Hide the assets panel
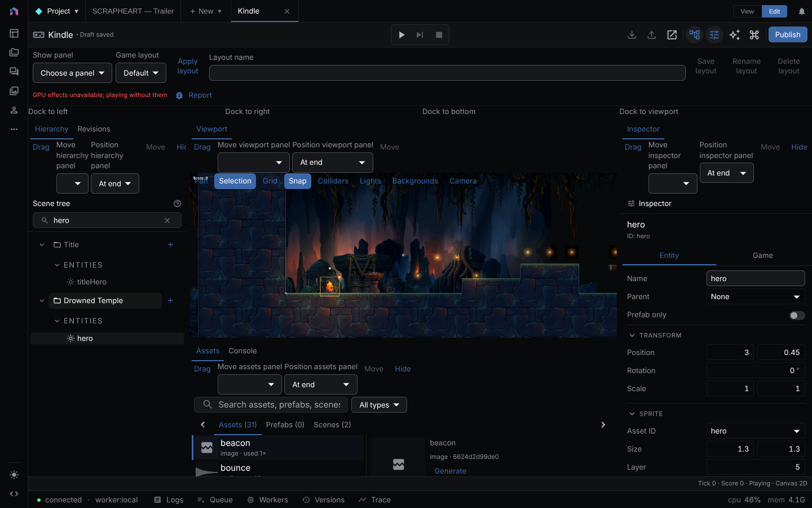Viewport: 812px width, 508px height. point(403,369)
